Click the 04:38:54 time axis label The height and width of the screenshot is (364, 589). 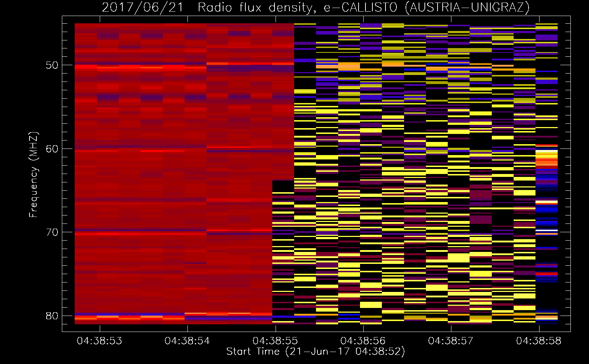187,341
